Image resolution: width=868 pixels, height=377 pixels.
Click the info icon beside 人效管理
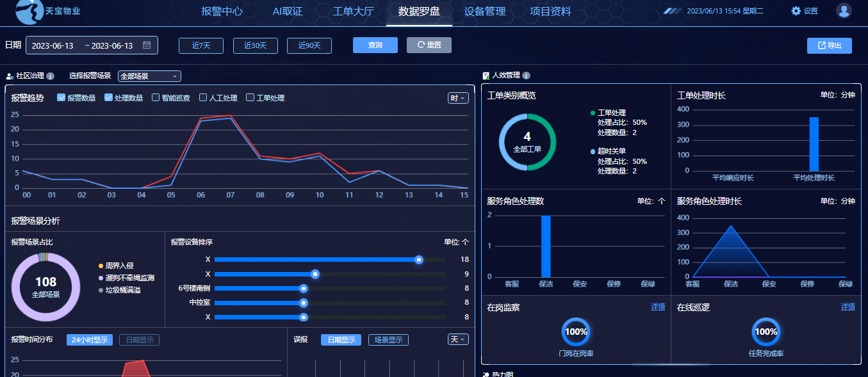pos(526,76)
